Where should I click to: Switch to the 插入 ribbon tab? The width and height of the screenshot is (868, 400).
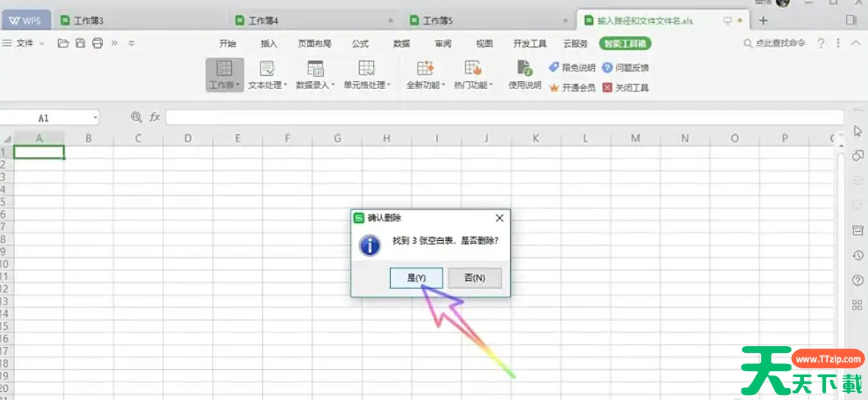pyautogui.click(x=269, y=43)
